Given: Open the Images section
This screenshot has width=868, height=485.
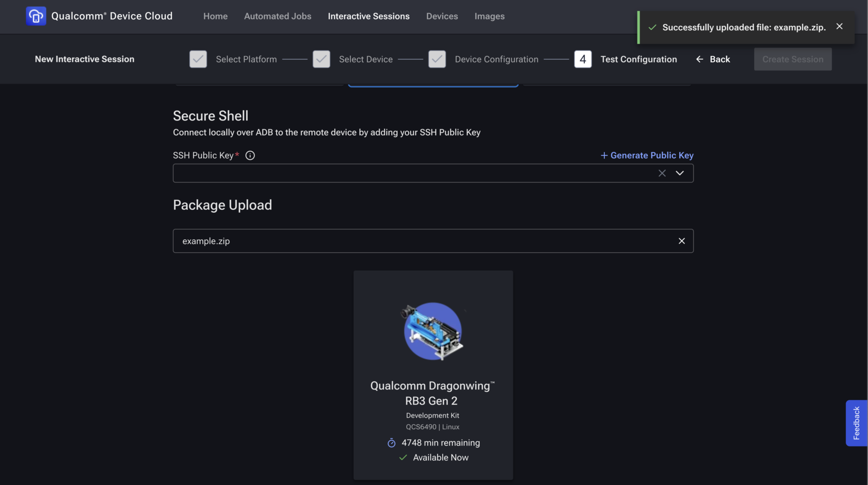Looking at the screenshot, I should 489,16.
